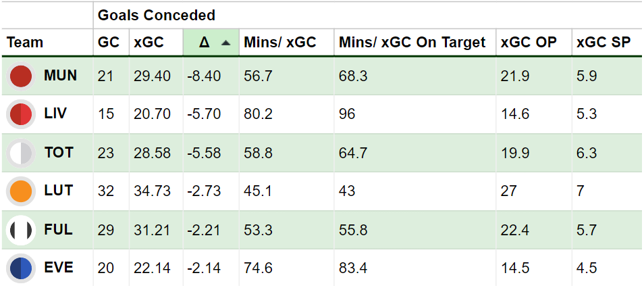Open the LIV team name link
This screenshot has height=290, width=644.
pyautogui.click(x=55, y=114)
